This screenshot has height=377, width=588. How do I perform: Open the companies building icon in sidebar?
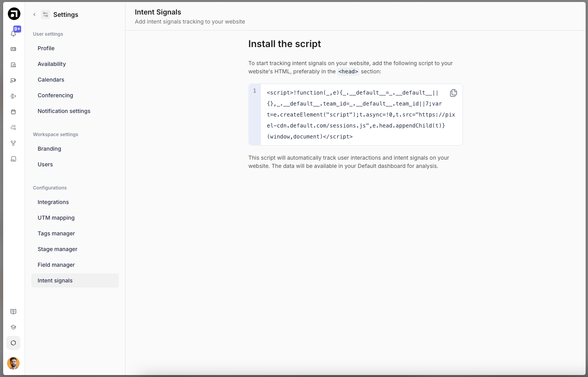(x=13, y=65)
